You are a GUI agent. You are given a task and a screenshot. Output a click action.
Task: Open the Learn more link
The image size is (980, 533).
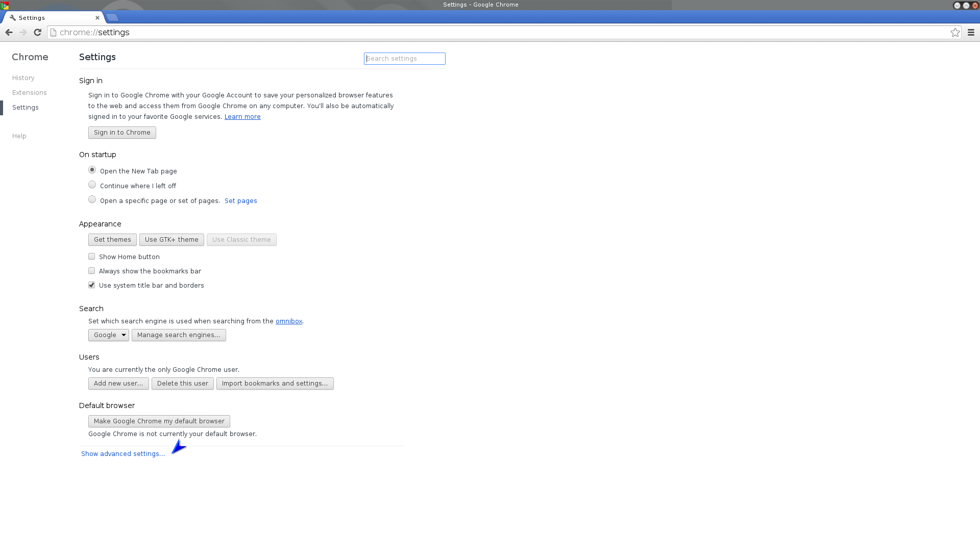click(242, 117)
